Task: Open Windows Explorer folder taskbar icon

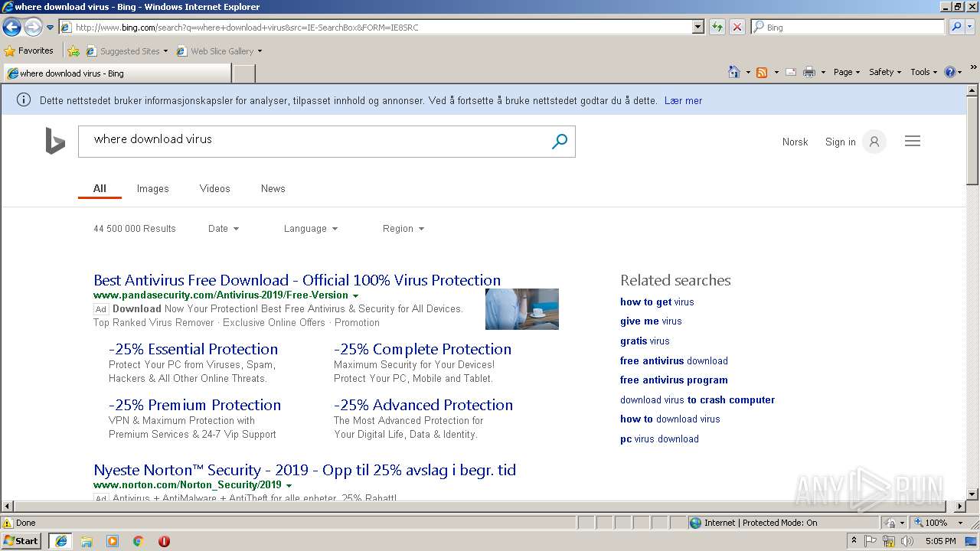Action: coord(87,541)
